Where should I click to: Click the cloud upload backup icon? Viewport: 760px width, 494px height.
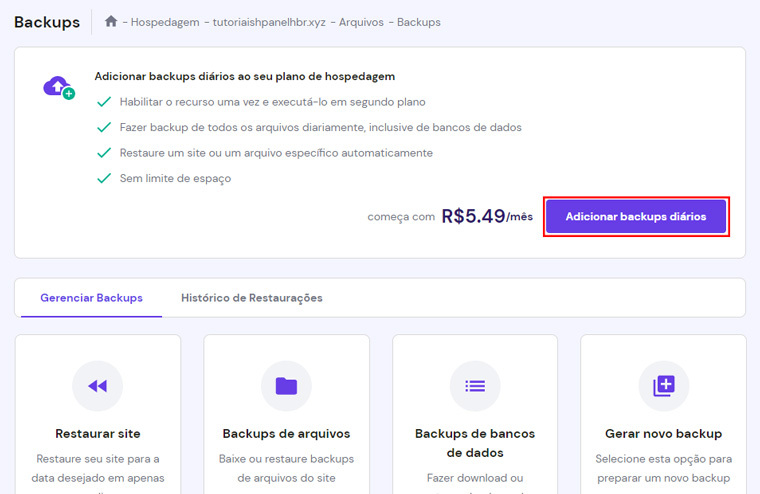[59, 87]
